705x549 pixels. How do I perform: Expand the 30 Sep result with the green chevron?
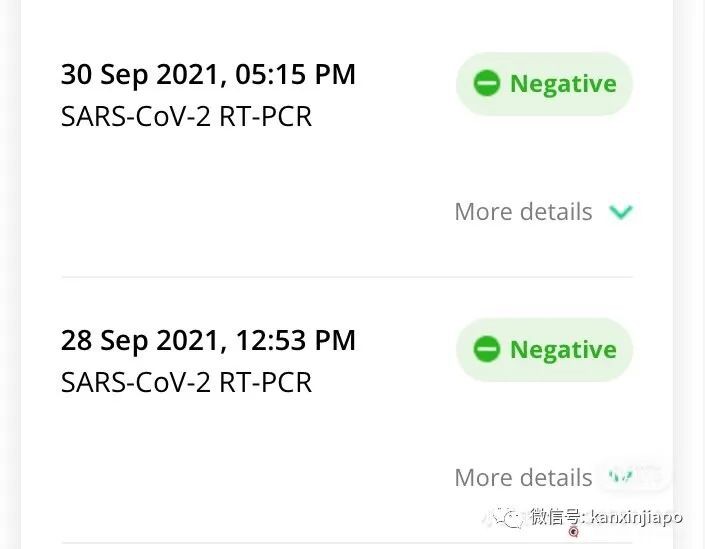tap(621, 212)
